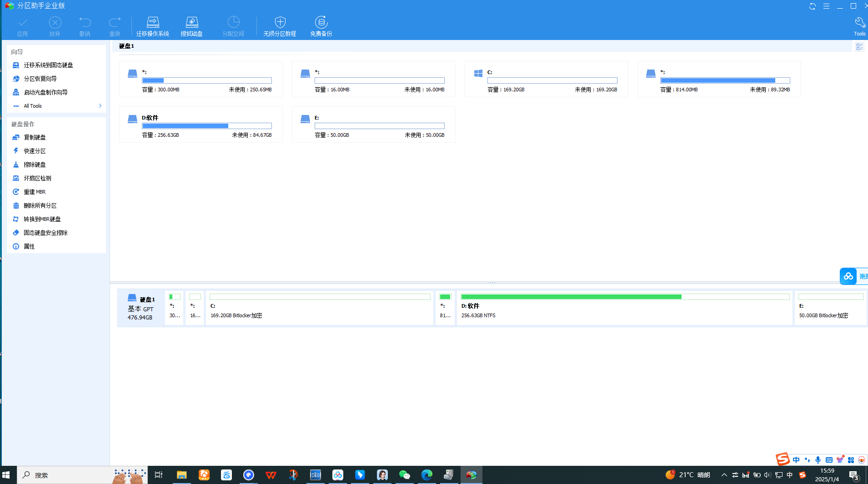Image resolution: width=868 pixels, height=484 pixels.
Task: Click the refresh icon in title bar
Action: 813,6
